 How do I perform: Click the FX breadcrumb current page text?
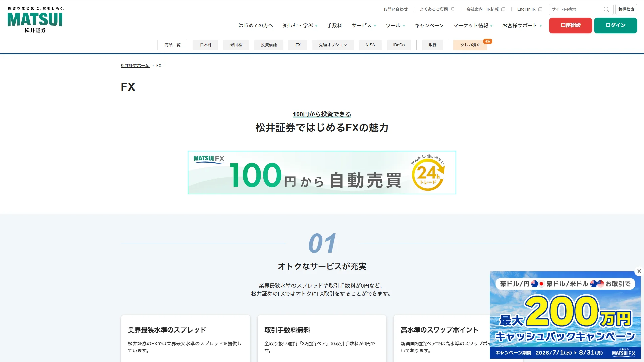[x=159, y=66]
